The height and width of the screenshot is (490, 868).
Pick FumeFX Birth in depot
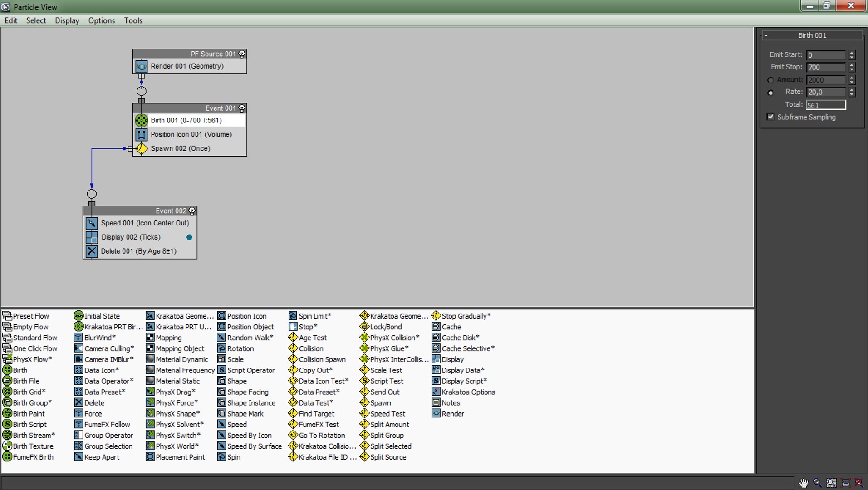28,457
